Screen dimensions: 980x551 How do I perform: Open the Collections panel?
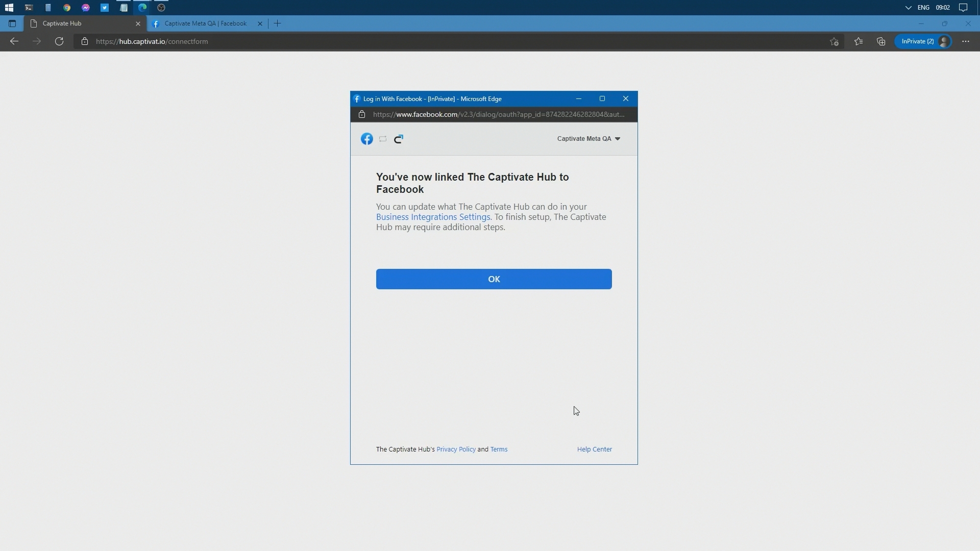pyautogui.click(x=881, y=41)
